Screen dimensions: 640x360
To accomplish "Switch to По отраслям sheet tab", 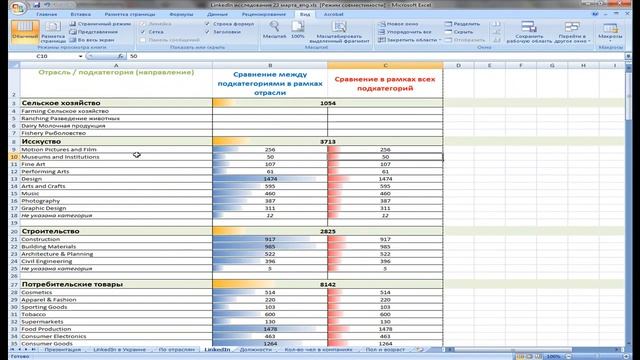I will point(176,350).
